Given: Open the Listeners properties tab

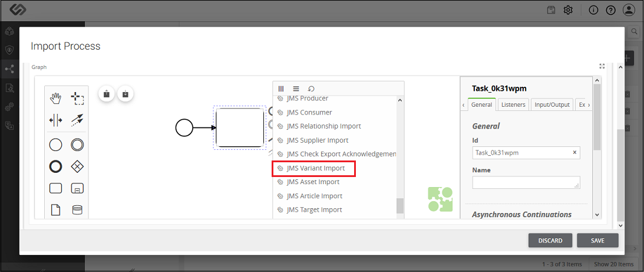Looking at the screenshot, I should point(513,104).
